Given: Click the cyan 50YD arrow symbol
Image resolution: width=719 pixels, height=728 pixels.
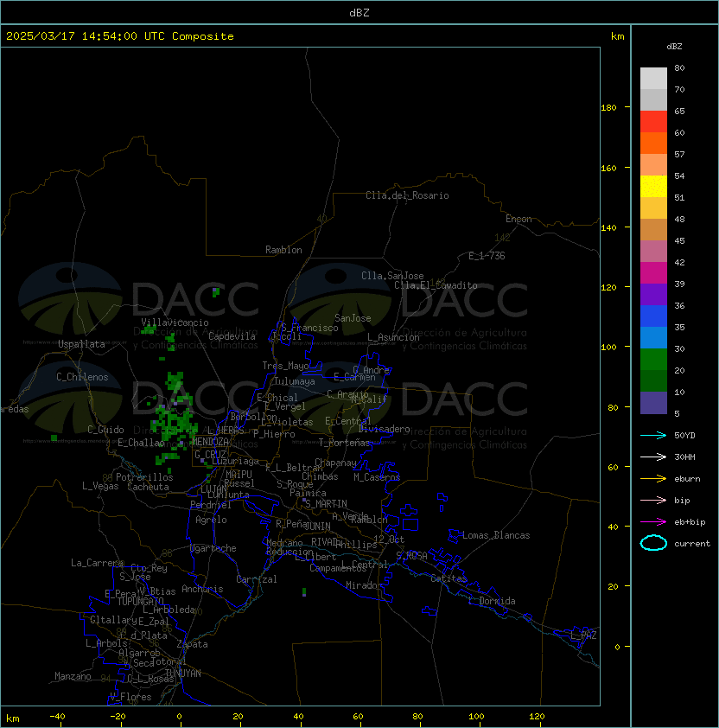Looking at the screenshot, I should tap(653, 436).
